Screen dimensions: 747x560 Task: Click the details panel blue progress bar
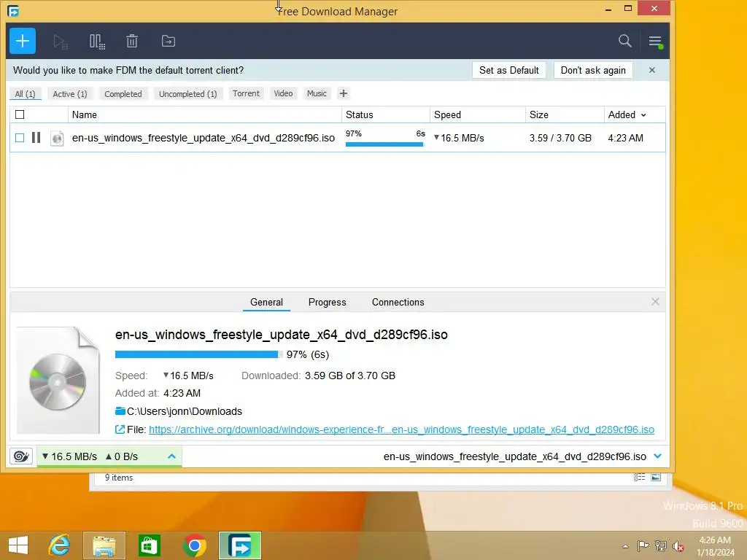tap(198, 354)
